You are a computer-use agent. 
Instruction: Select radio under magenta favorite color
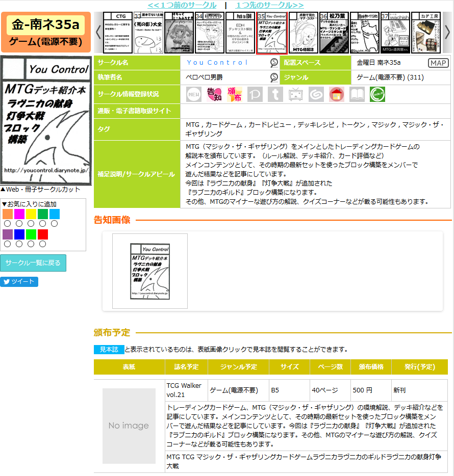19,224
